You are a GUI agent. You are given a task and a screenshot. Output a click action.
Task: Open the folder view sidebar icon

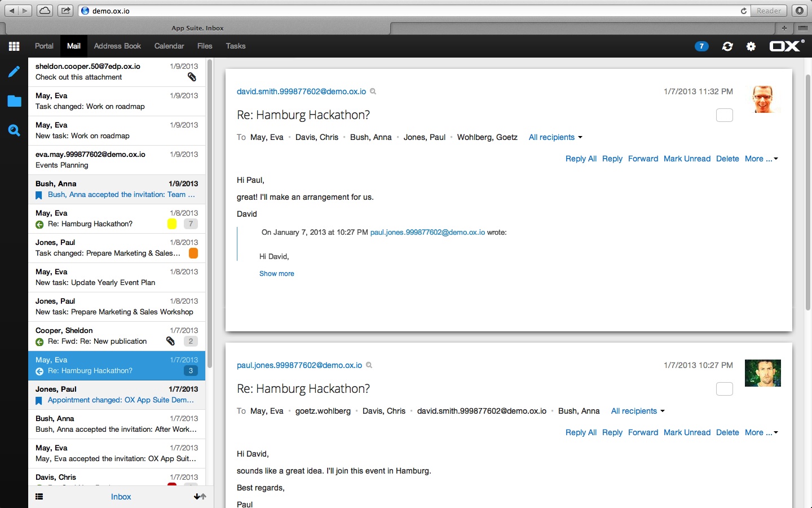[x=14, y=101]
